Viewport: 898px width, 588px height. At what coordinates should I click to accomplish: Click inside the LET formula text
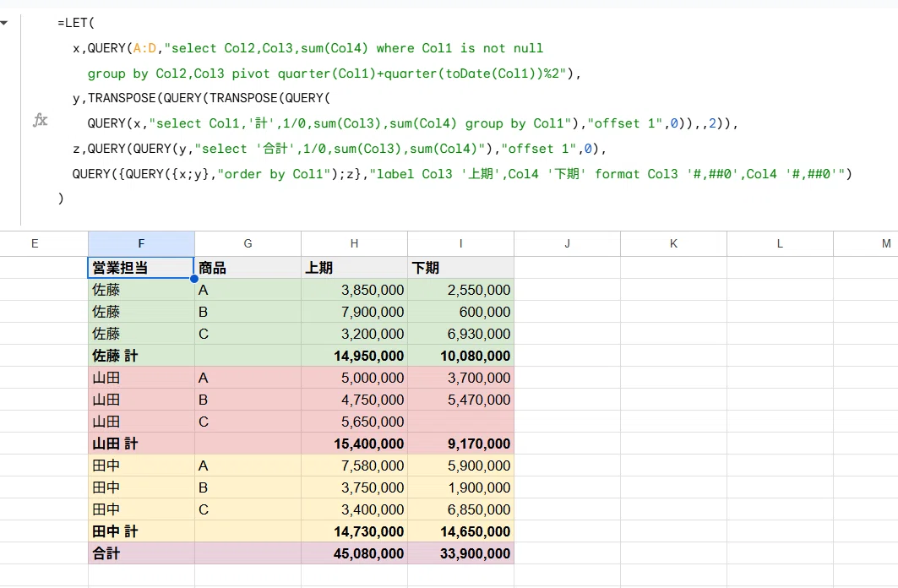[454, 111]
